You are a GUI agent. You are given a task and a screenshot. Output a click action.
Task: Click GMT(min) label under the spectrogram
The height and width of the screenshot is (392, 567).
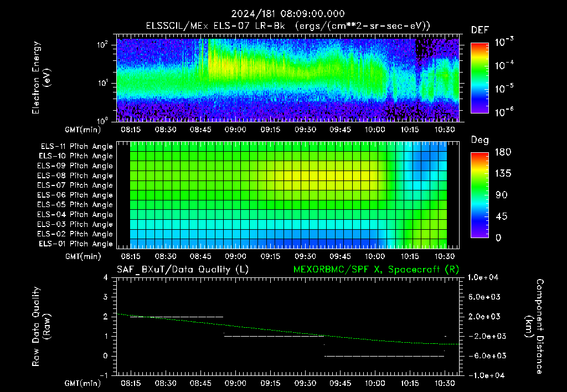coord(83,130)
